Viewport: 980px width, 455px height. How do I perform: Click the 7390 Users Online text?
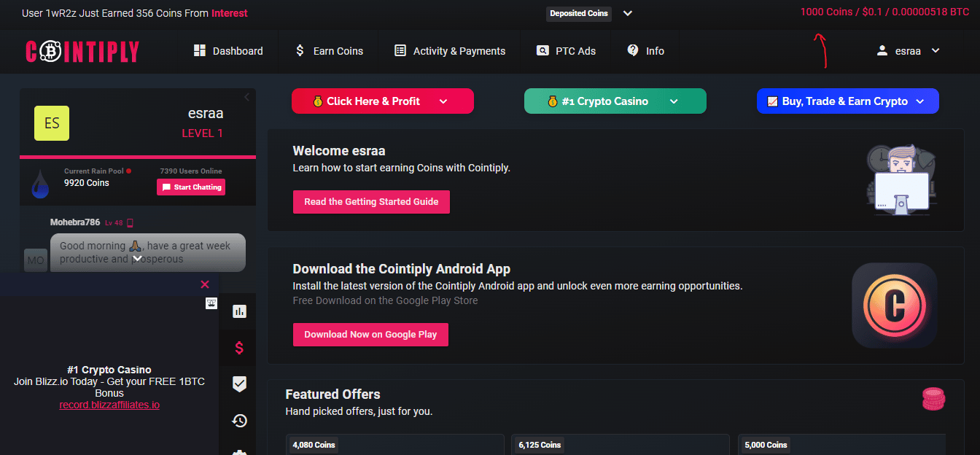pos(190,171)
